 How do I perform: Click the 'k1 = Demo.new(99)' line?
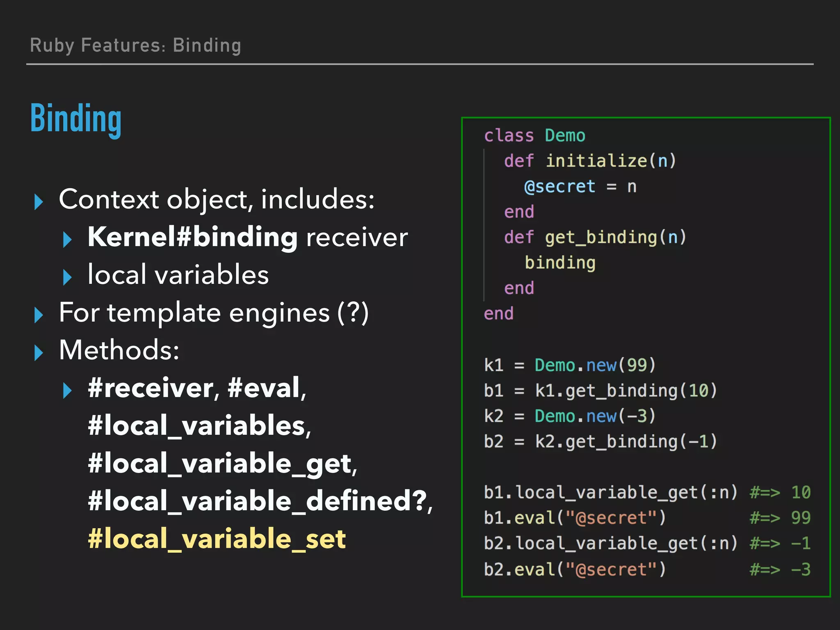pos(570,365)
